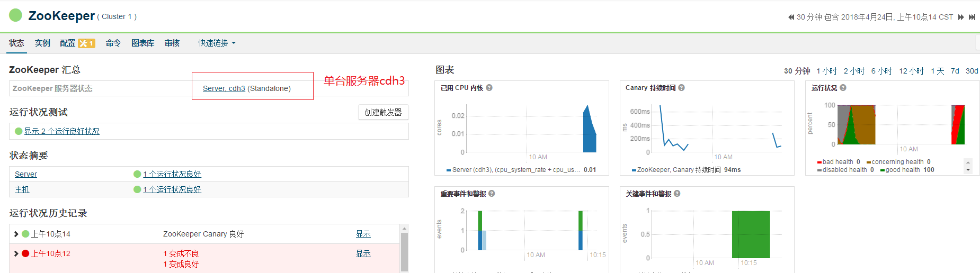Select the 30d chart time range
Screen dimensions: 980x273
pos(972,71)
